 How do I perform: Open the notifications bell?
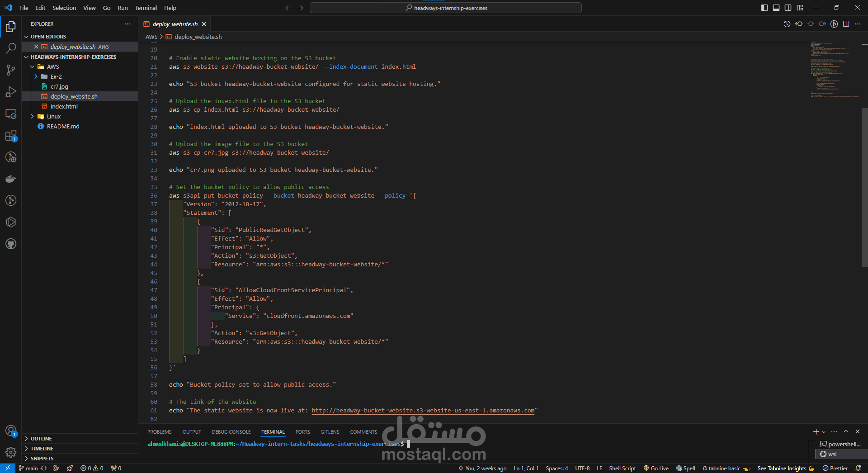(858, 468)
